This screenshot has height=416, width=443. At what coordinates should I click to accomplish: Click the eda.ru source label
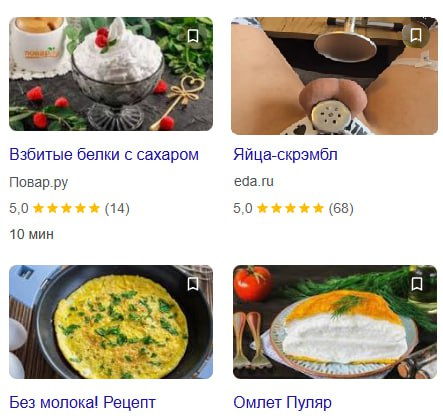click(x=254, y=181)
